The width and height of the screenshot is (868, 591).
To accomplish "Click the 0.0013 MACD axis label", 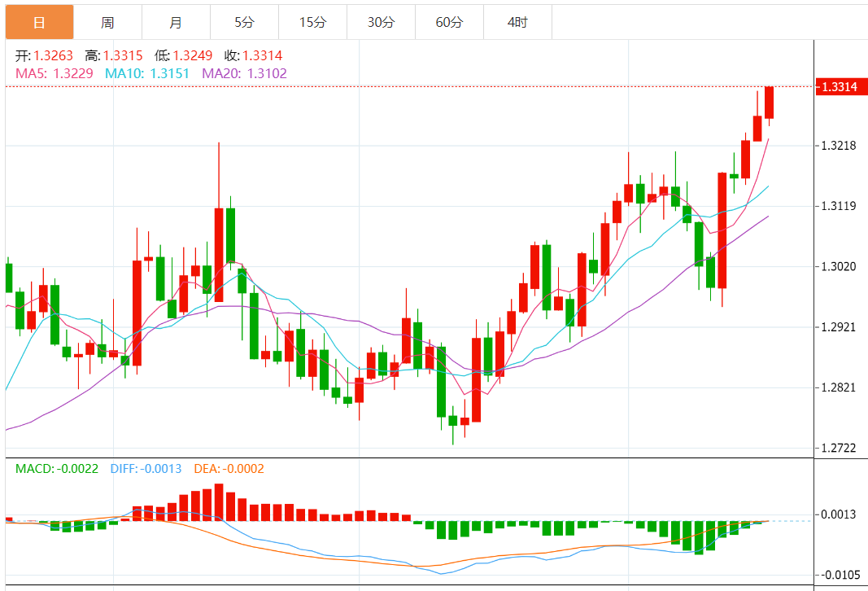I will click(839, 514).
